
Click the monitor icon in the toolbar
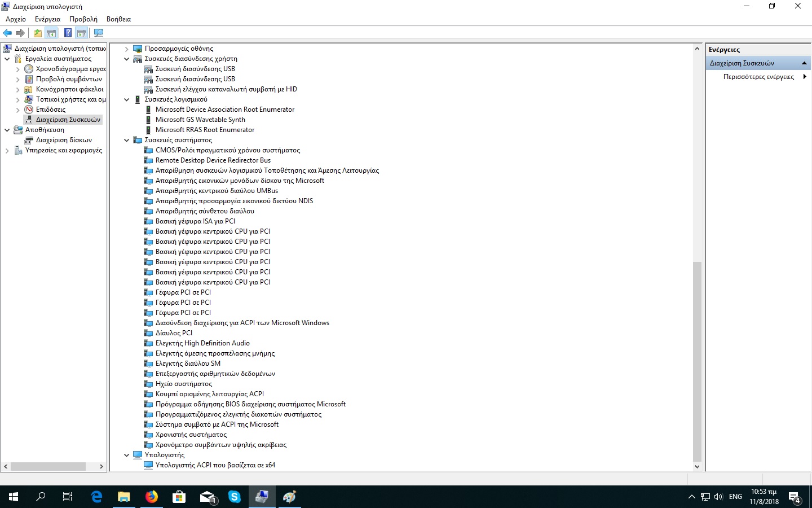pyautogui.click(x=99, y=33)
